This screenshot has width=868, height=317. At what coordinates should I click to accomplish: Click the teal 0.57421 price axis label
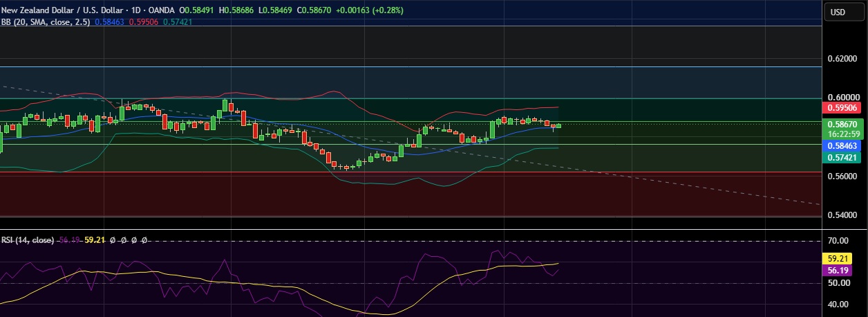pos(842,158)
